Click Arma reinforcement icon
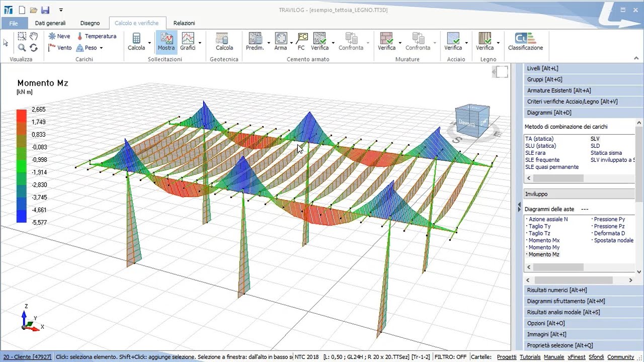644x362 pixels. click(281, 42)
